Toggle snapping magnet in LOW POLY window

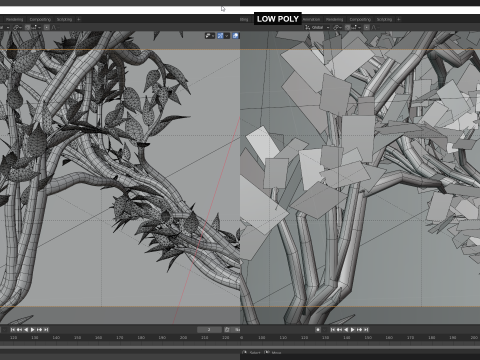(348, 27)
